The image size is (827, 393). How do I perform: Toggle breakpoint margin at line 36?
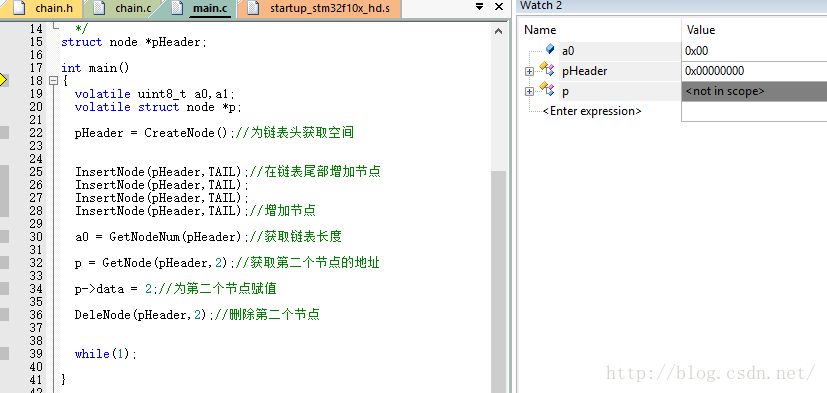4,315
